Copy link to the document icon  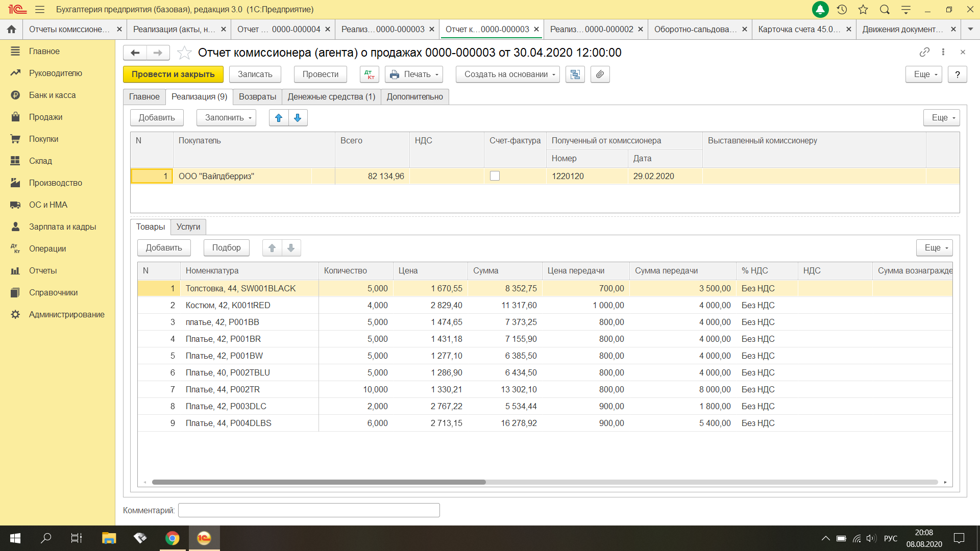click(924, 52)
